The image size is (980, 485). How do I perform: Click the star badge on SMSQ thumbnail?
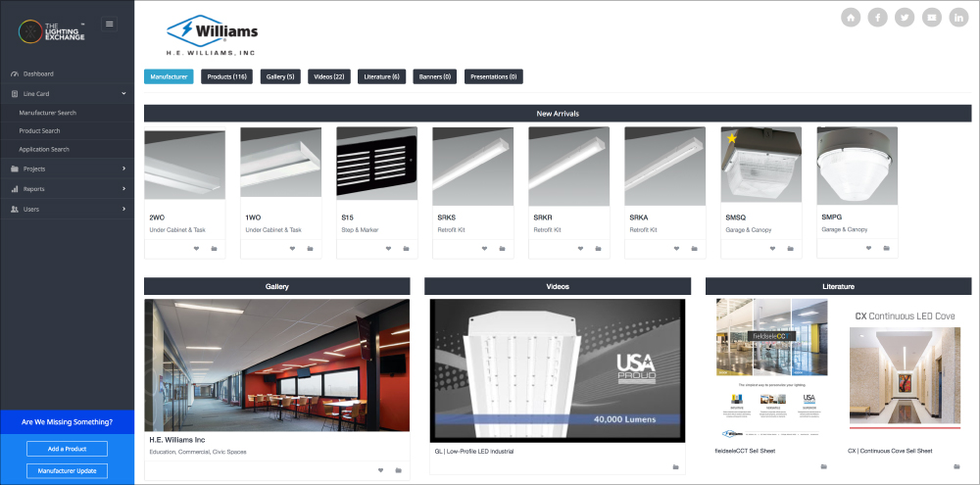[x=731, y=138]
